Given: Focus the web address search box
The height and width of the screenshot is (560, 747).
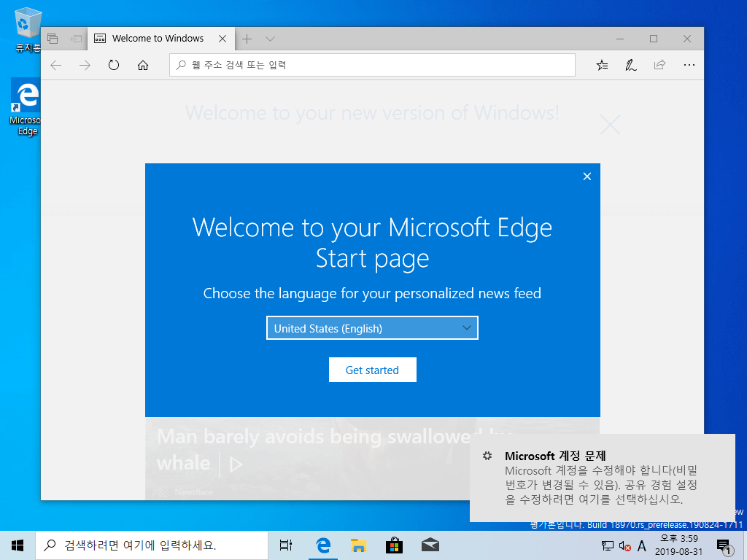Looking at the screenshot, I should click(x=372, y=65).
